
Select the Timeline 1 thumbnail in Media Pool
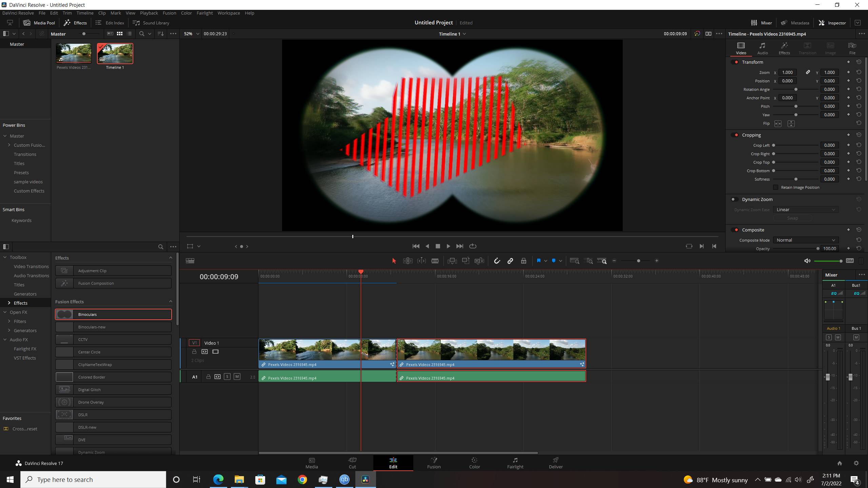click(x=115, y=53)
